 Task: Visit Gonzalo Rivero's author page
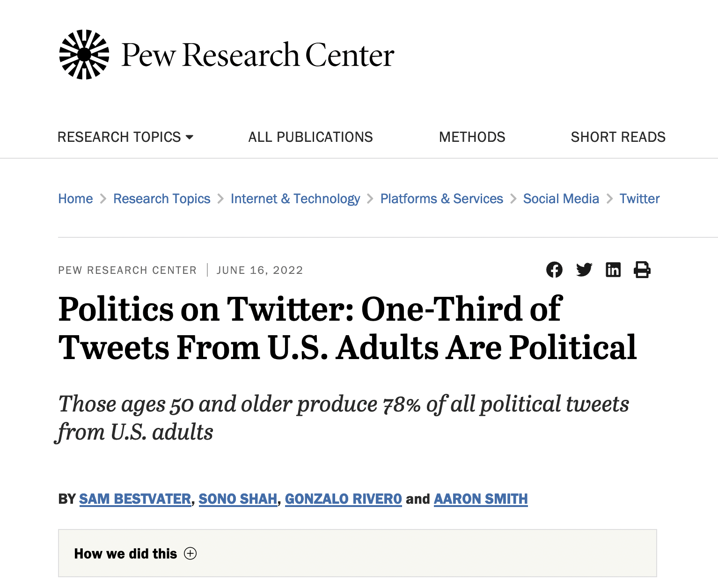coord(343,499)
